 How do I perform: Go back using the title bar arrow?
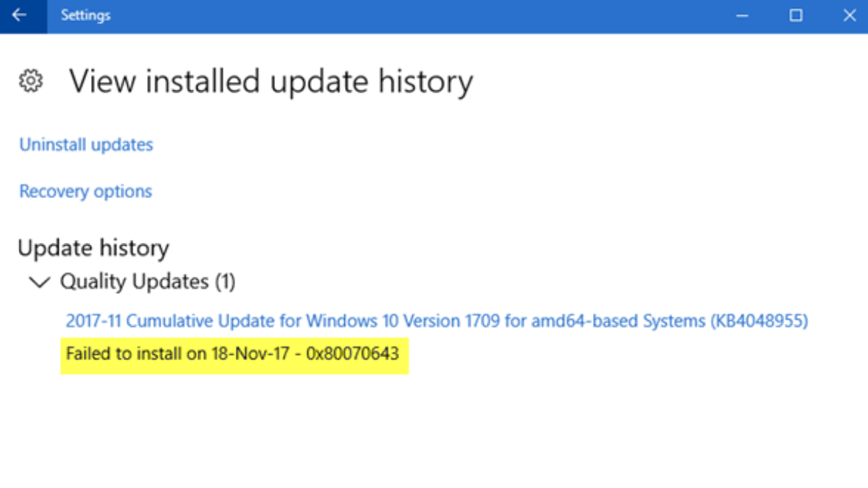20,15
